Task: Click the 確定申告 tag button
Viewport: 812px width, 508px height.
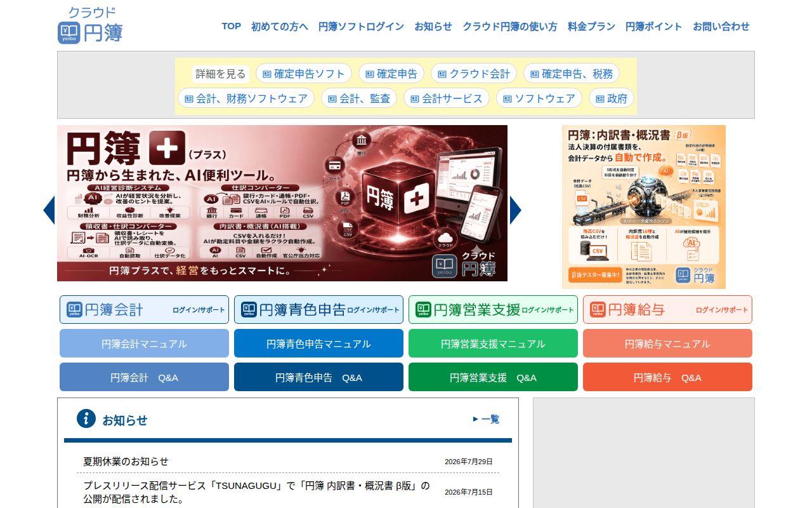Action: pyautogui.click(x=391, y=74)
